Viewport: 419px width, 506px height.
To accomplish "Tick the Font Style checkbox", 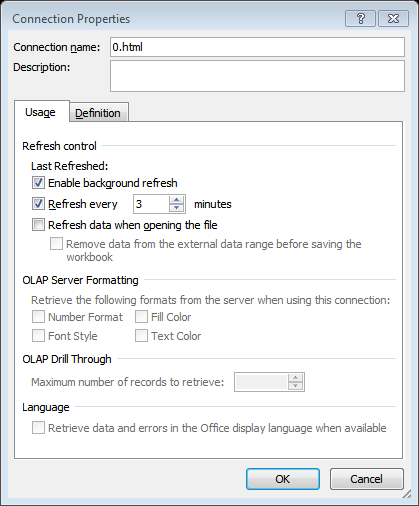I will [38, 336].
